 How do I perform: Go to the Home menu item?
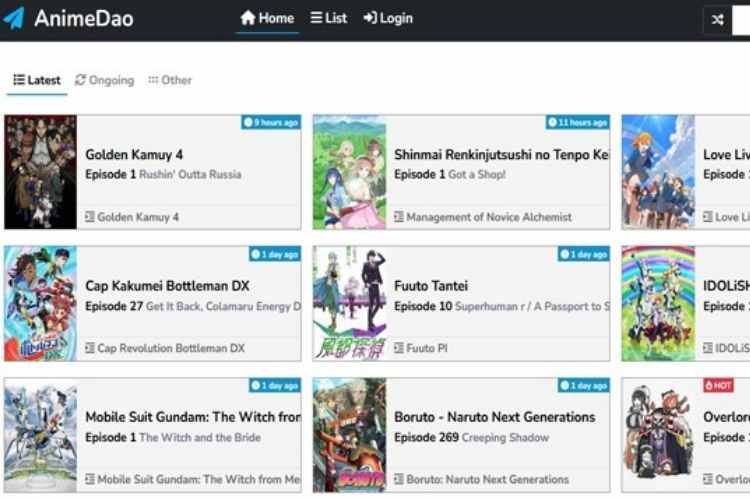coord(267,18)
